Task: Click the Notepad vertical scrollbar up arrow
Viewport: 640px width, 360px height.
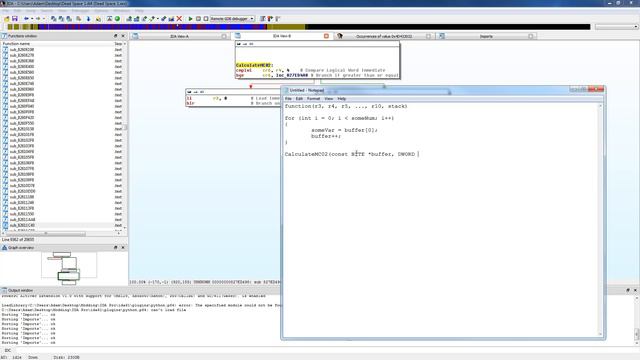Action: (600, 106)
